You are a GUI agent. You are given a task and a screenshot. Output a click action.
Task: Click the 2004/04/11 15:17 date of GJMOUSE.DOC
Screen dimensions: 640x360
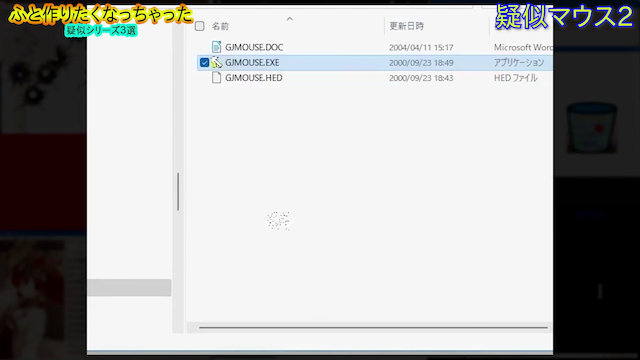421,47
